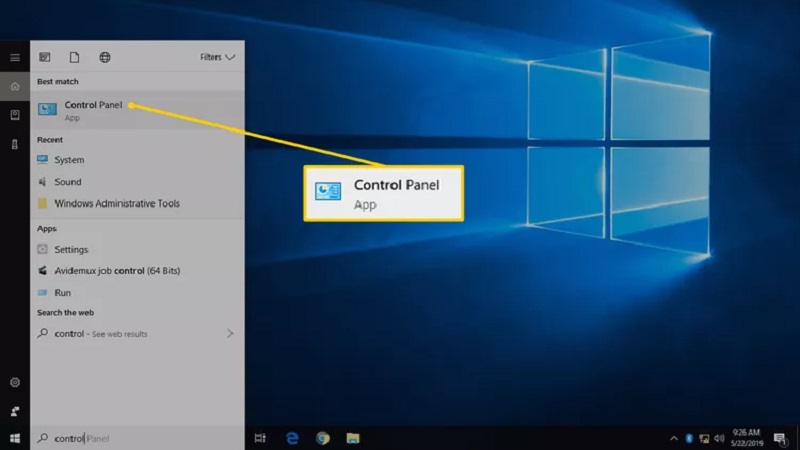Show hidden system tray icons
Viewport: 800px width, 450px height.
click(674, 438)
